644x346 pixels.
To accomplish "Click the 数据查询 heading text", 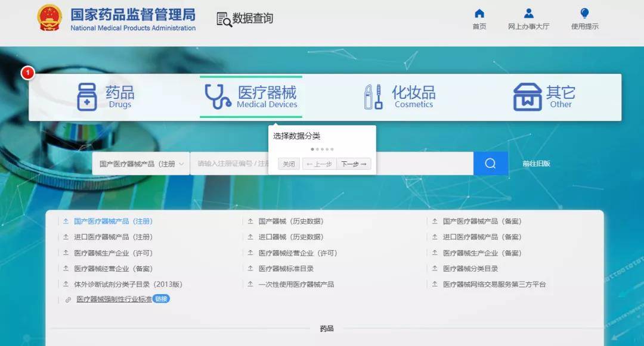I will pyautogui.click(x=253, y=18).
